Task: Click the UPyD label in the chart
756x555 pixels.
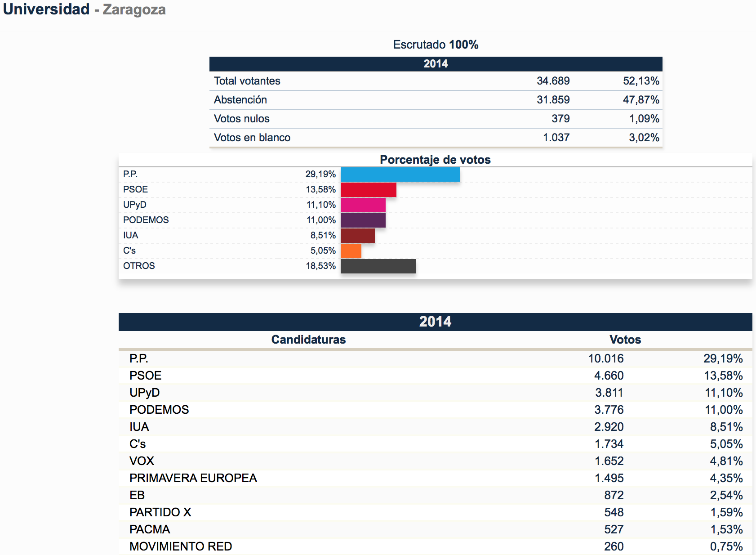Action: (x=135, y=205)
